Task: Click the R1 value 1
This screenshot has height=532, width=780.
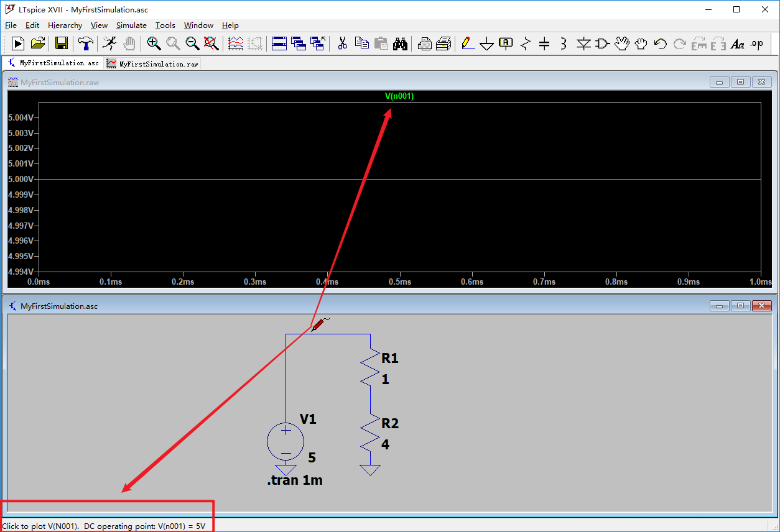Action: pos(386,379)
